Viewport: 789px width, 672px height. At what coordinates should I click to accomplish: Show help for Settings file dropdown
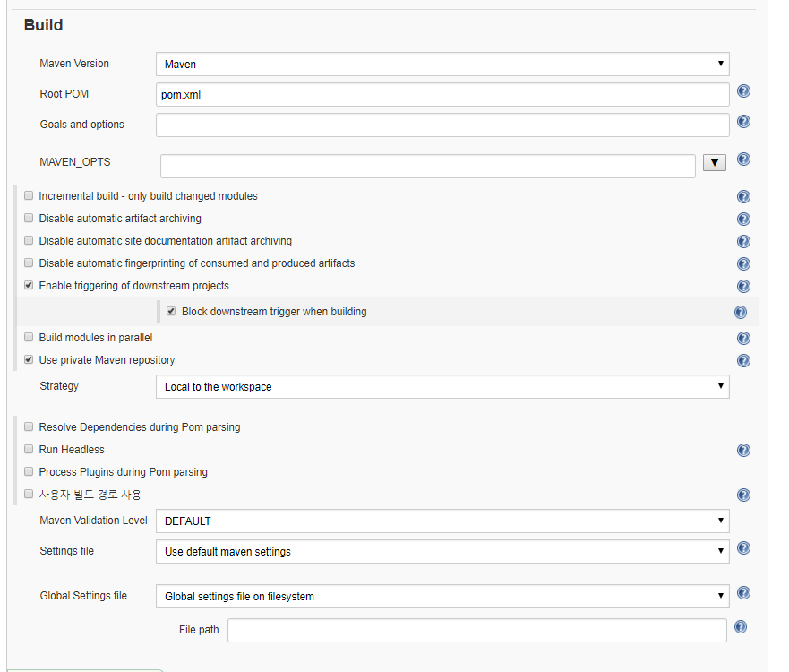pos(743,548)
